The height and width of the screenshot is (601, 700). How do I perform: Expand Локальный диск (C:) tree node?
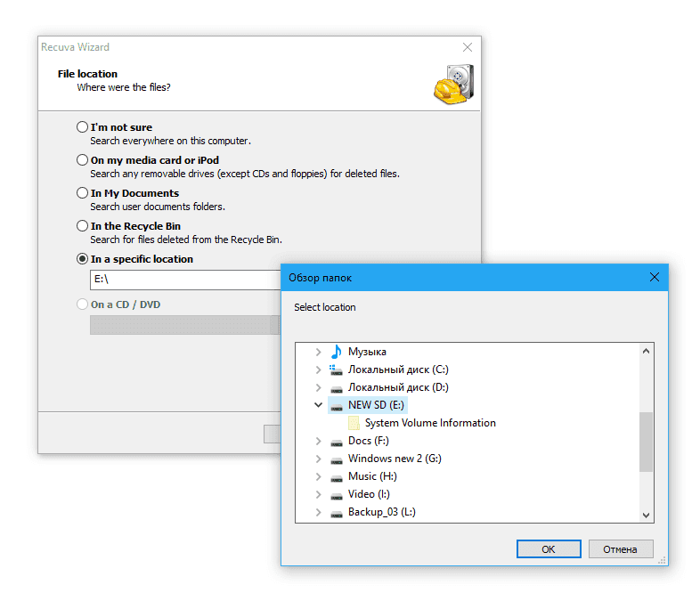(x=318, y=370)
